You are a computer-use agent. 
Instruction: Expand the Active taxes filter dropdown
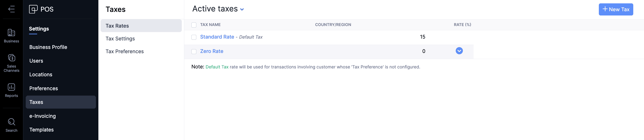[242, 9]
